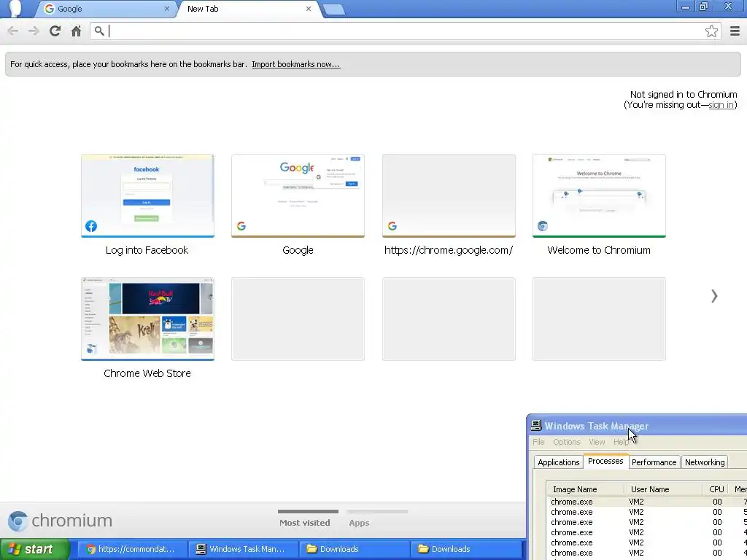Bookmark this page with the star icon
This screenshot has height=560, width=747.
pyautogui.click(x=711, y=31)
